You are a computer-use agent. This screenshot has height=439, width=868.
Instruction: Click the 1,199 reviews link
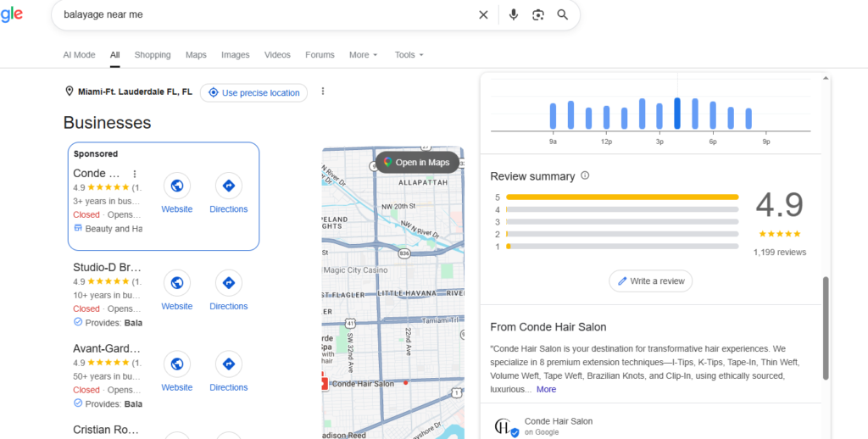pos(780,253)
